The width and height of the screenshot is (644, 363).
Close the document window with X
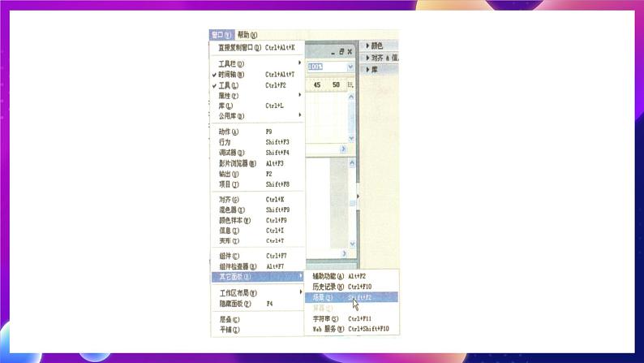(x=350, y=51)
